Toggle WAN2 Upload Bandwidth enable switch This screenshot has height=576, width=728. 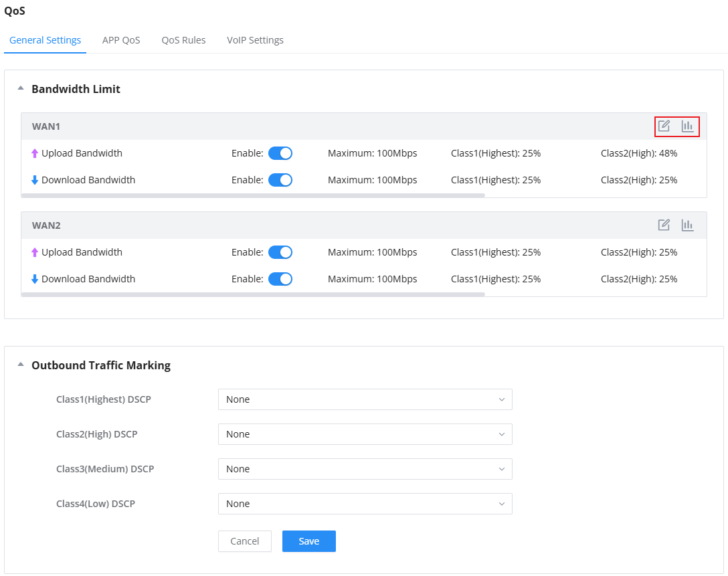pos(280,252)
